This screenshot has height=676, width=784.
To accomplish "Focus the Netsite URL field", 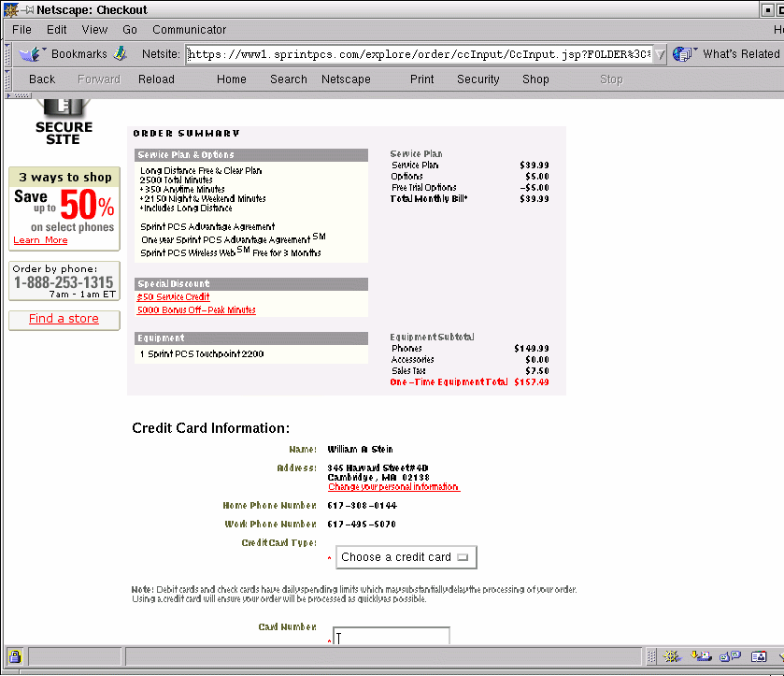I will pyautogui.click(x=419, y=54).
